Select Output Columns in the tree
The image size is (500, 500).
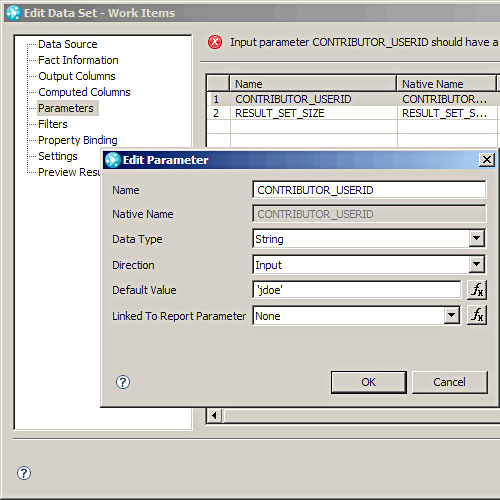pos(77,76)
